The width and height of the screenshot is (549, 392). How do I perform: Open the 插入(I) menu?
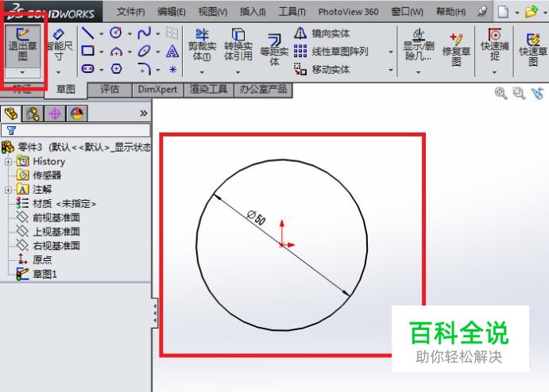[x=253, y=12]
